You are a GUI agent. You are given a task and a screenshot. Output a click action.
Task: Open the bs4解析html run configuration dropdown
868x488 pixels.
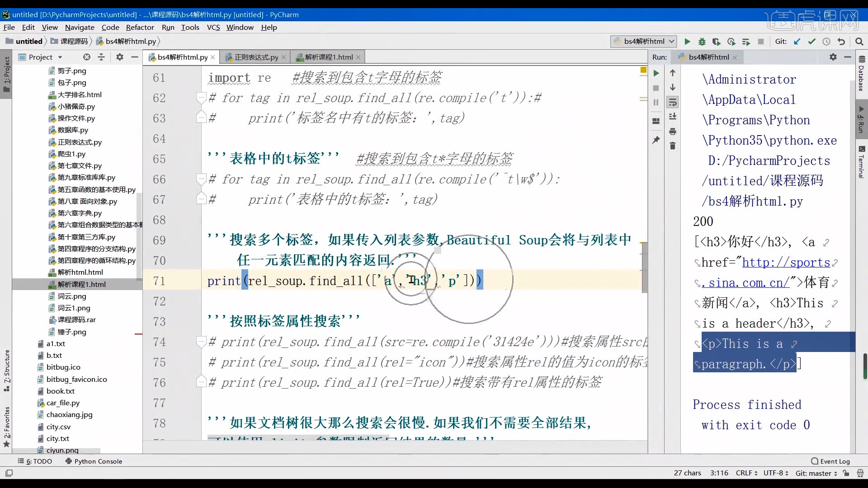[x=643, y=42]
